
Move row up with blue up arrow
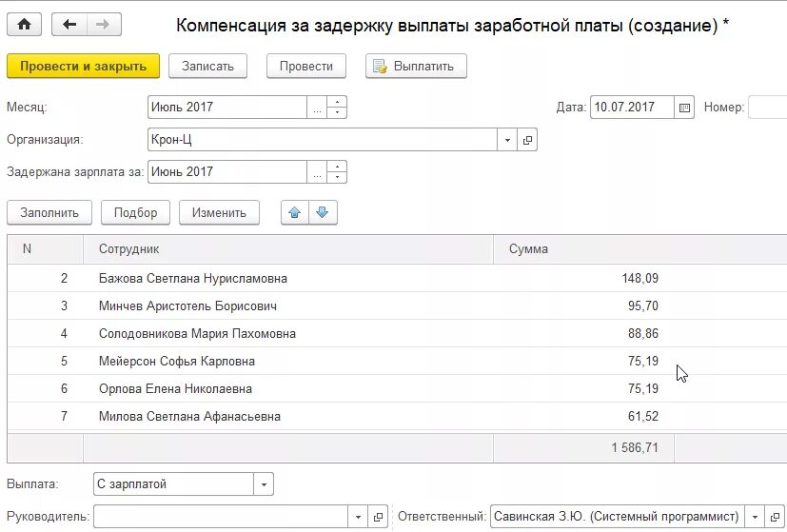pyautogui.click(x=295, y=213)
